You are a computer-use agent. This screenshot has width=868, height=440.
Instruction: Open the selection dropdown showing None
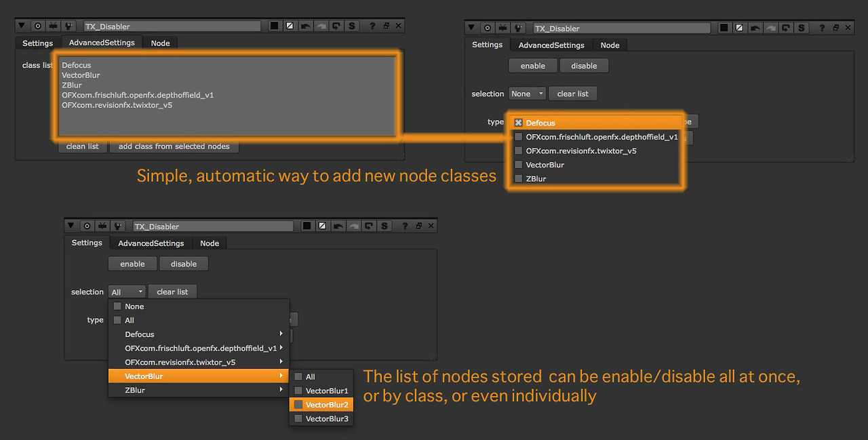[528, 94]
